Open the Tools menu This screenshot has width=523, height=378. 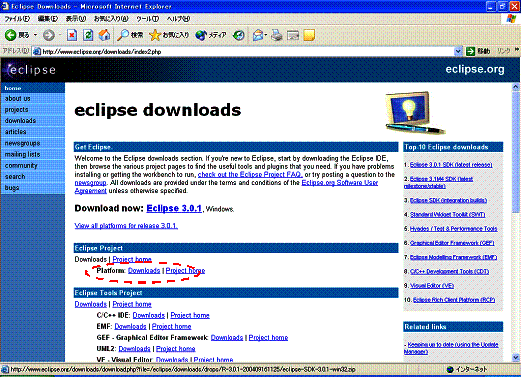[x=147, y=19]
